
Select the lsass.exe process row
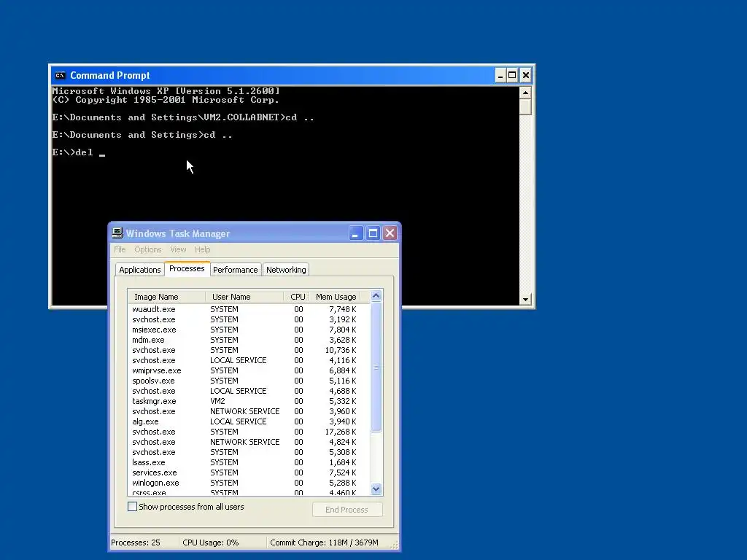(249, 462)
